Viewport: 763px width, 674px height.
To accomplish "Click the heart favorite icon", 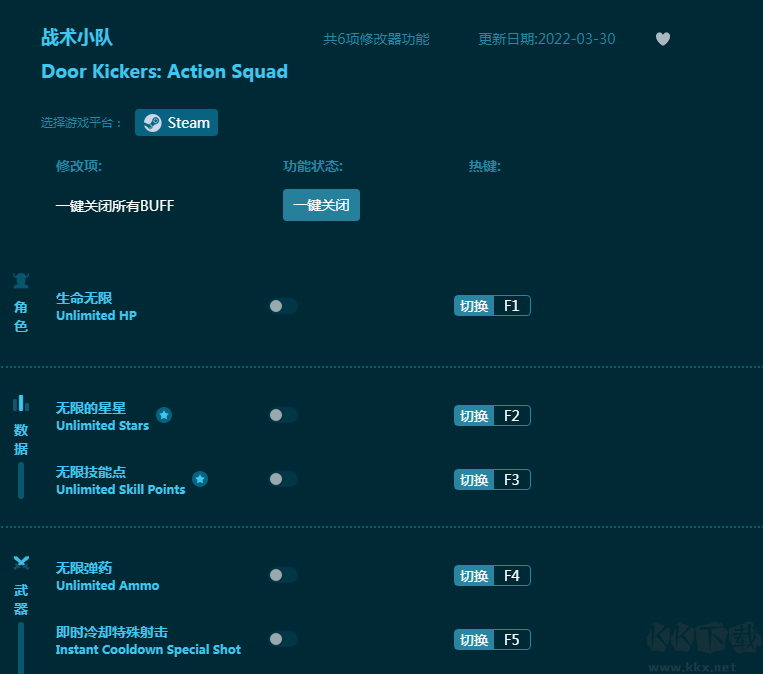I will click(x=663, y=39).
